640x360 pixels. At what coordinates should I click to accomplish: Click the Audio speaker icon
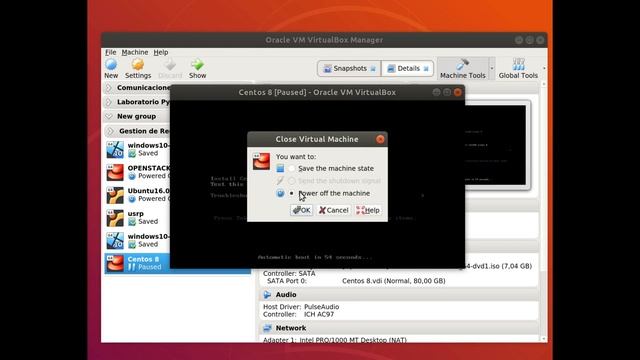(x=267, y=295)
